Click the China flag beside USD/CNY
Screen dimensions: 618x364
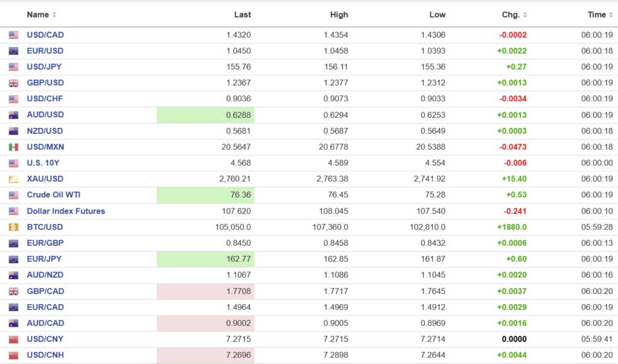pos(13,339)
